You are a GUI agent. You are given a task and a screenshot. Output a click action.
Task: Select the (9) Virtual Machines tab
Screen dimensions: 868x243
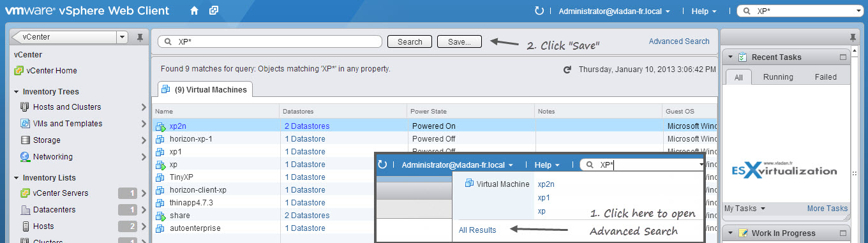click(x=206, y=90)
